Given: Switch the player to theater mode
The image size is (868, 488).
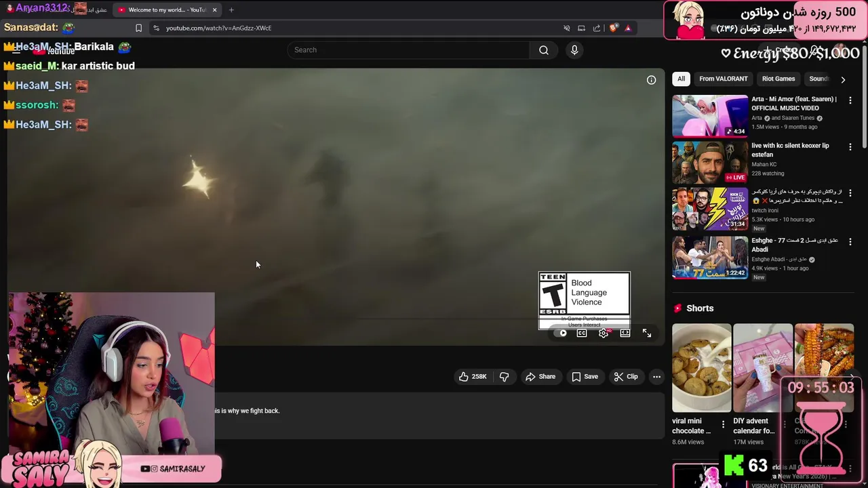Looking at the screenshot, I should (x=625, y=333).
